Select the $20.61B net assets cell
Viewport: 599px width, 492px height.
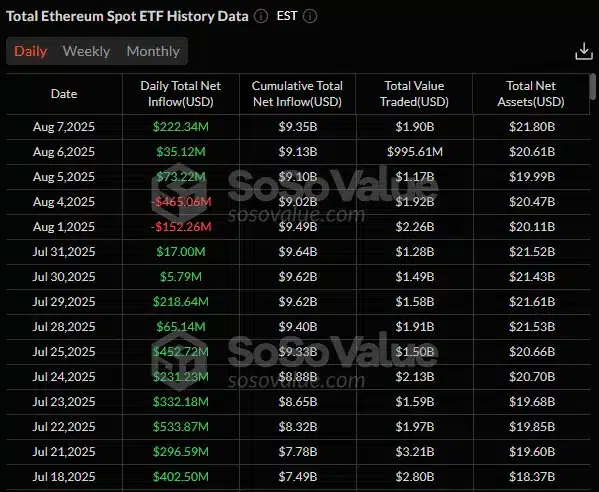(532, 152)
